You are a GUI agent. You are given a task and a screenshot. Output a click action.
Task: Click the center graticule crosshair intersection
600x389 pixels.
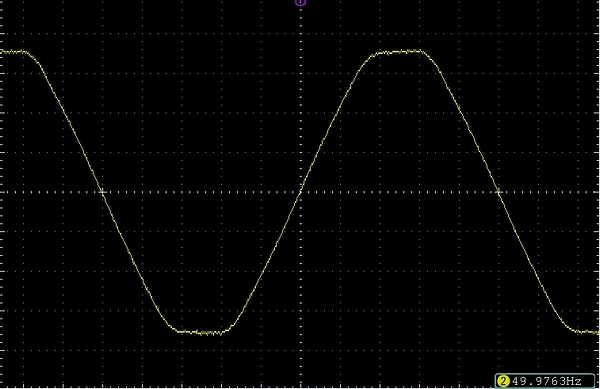coord(300,192)
